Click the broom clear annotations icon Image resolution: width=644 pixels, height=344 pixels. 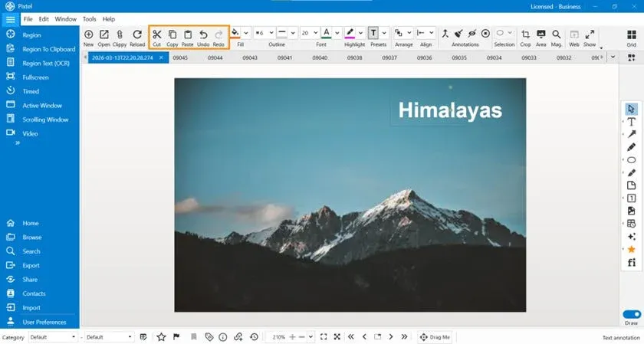(458, 33)
